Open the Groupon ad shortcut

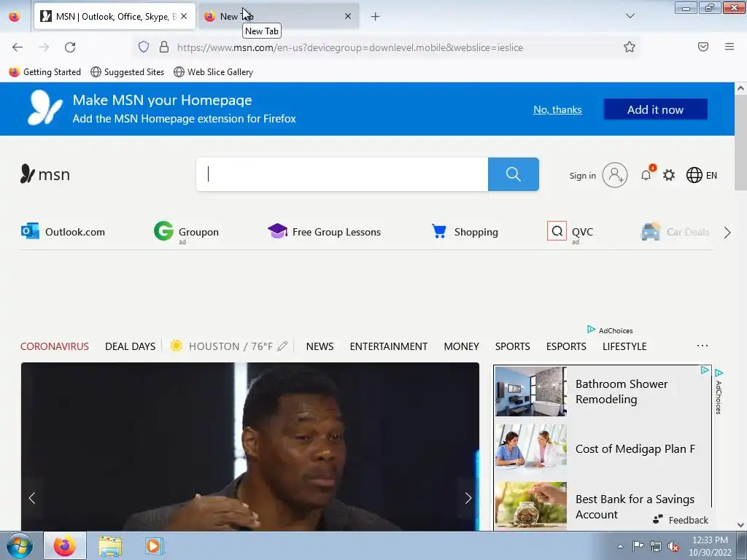coord(186,232)
